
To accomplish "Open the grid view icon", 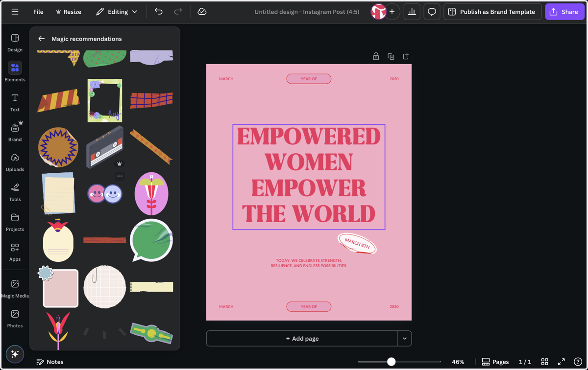I will pos(544,362).
